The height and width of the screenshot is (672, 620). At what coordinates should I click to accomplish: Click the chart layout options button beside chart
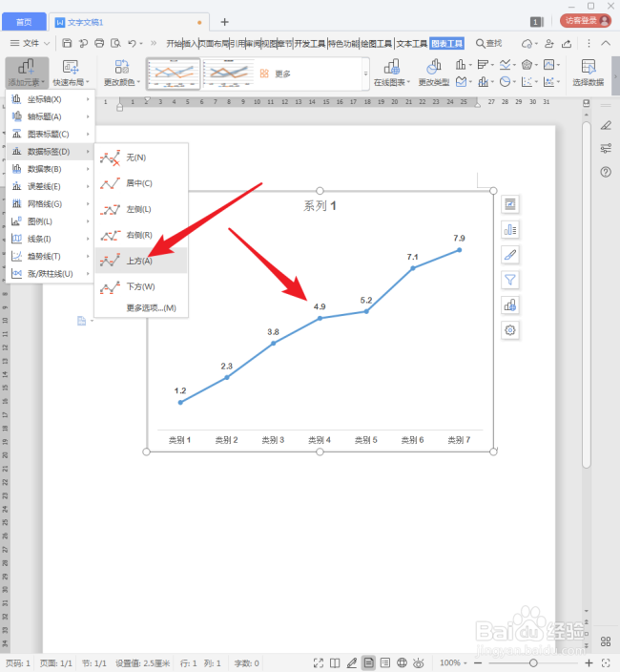tap(510, 204)
